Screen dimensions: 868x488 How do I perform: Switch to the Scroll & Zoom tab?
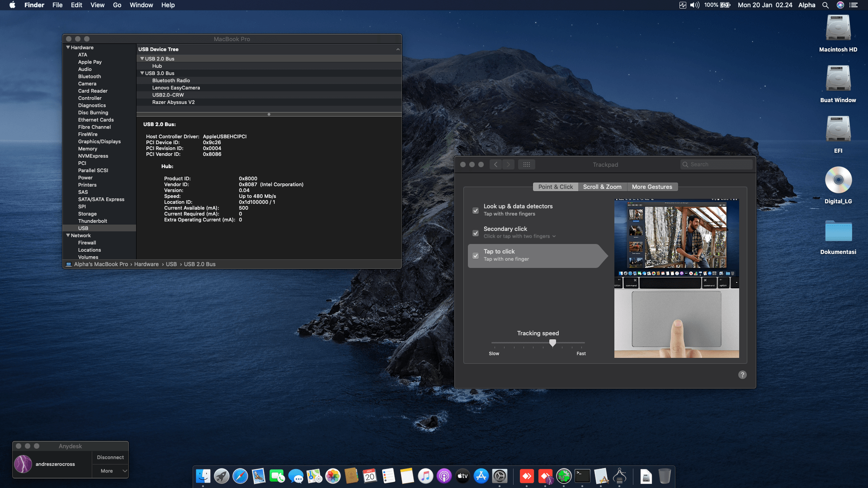(602, 187)
